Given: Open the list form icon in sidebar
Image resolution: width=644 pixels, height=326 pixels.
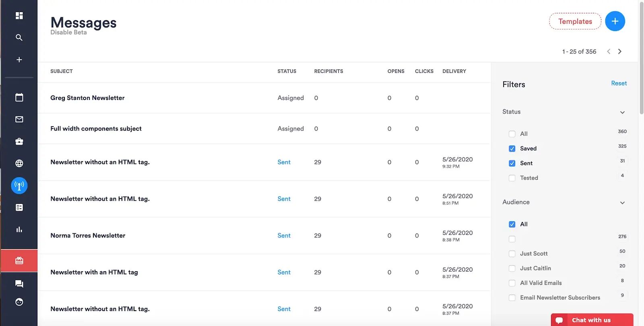Looking at the screenshot, I should pyautogui.click(x=19, y=208).
